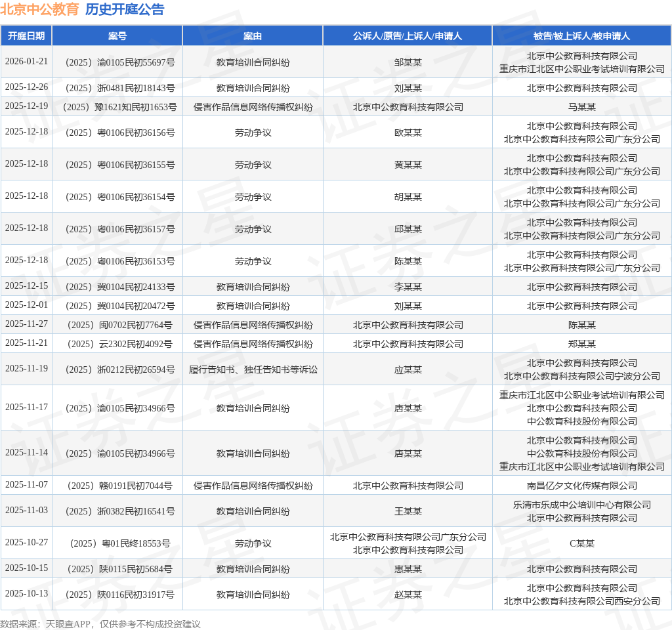Select the date 2025-12-15
Image resolution: width=672 pixels, height=630 pixels.
[x=26, y=286]
